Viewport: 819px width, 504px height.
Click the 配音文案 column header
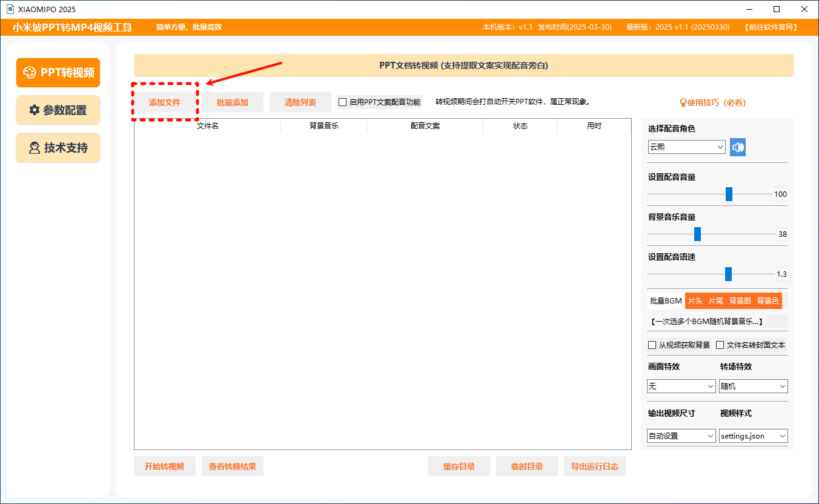pos(425,126)
